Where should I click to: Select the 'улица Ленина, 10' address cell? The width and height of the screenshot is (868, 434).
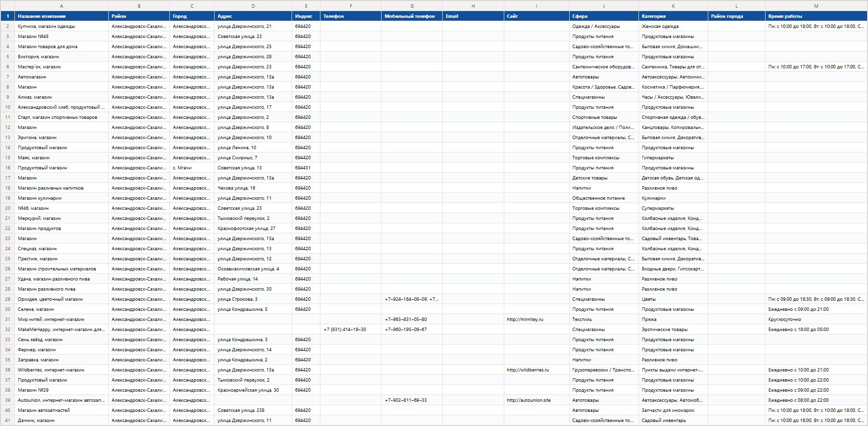click(x=253, y=148)
